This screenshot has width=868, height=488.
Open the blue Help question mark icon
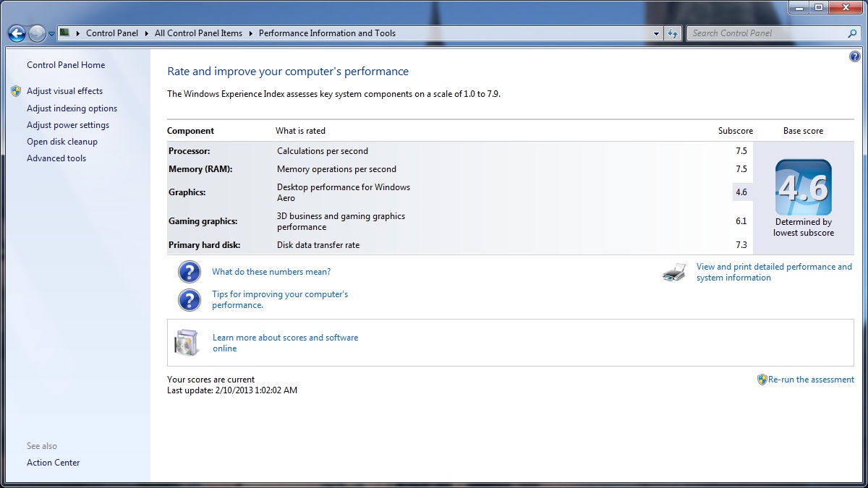click(x=855, y=56)
